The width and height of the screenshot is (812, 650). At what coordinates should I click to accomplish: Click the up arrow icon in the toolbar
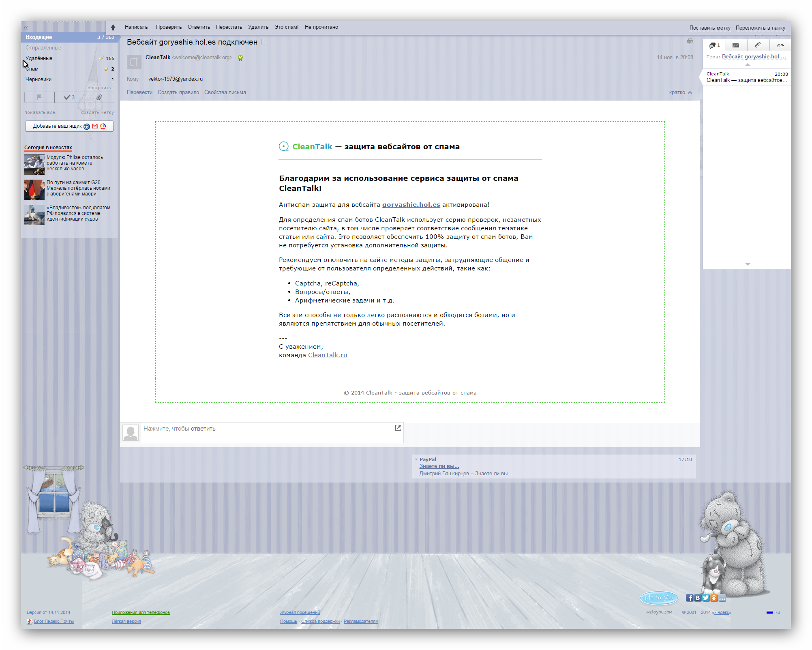(x=113, y=27)
